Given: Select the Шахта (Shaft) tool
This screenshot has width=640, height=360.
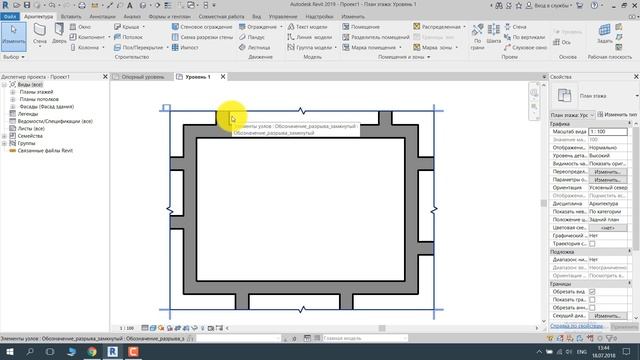Looking at the screenshot, I should [493, 34].
